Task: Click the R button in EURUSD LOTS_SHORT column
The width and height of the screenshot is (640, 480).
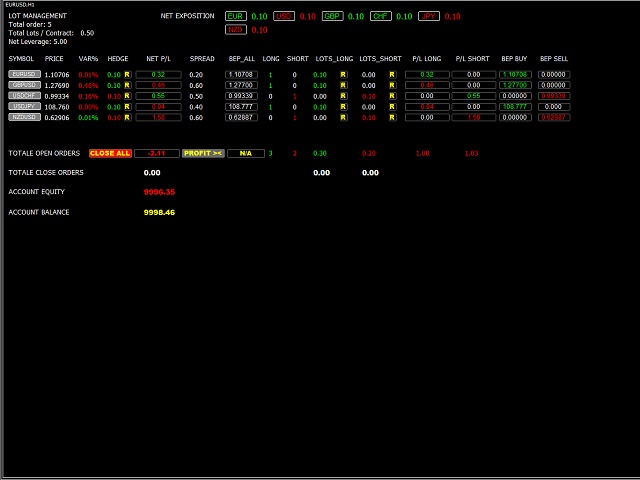Action: [392, 75]
